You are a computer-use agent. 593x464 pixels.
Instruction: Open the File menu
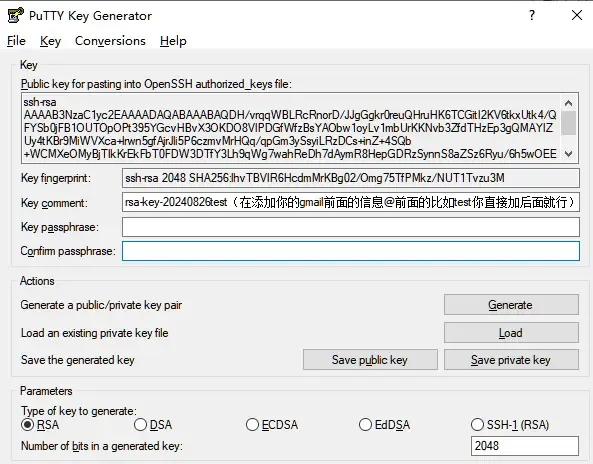pos(16,41)
